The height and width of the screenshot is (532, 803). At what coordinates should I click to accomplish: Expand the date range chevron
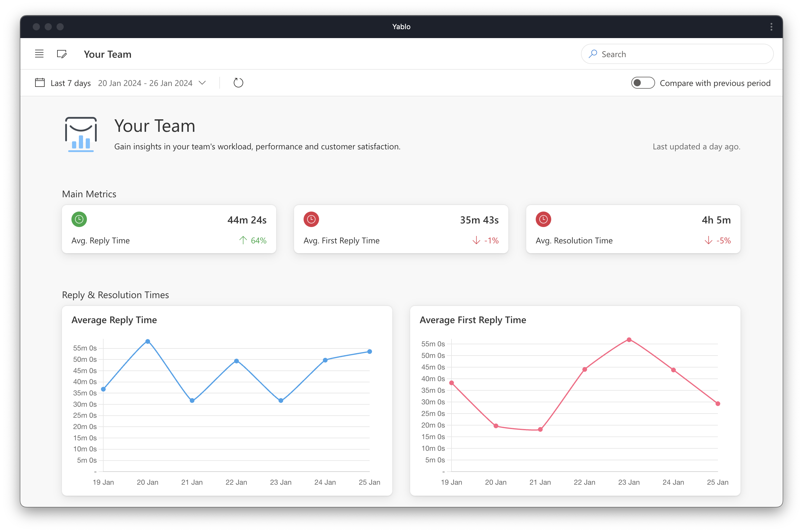[202, 83]
